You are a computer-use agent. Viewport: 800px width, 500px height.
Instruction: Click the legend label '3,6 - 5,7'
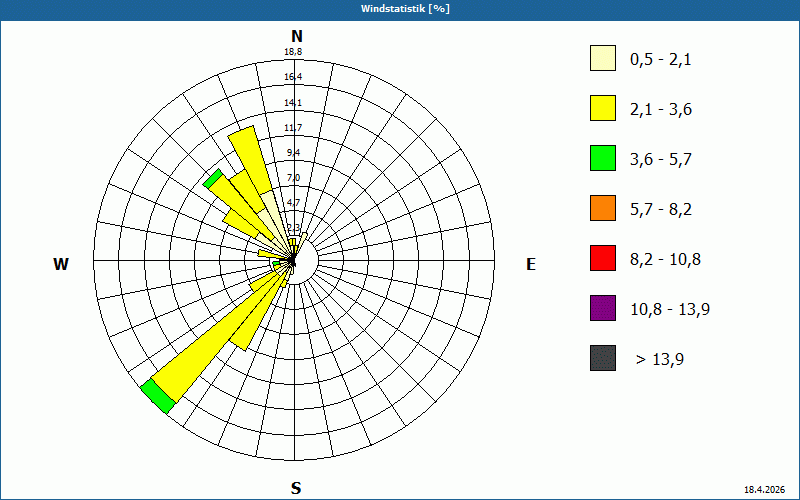(661, 160)
